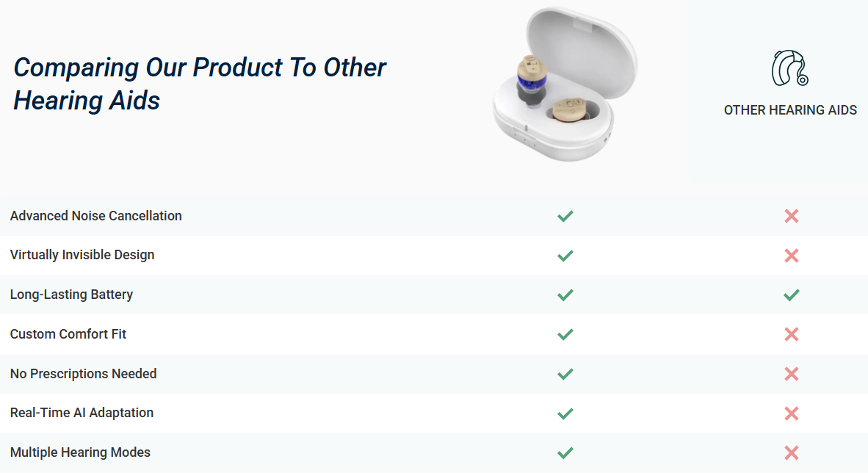Click the green checkmark for Multiple Hearing Modes
The height and width of the screenshot is (473, 868).
[565, 452]
